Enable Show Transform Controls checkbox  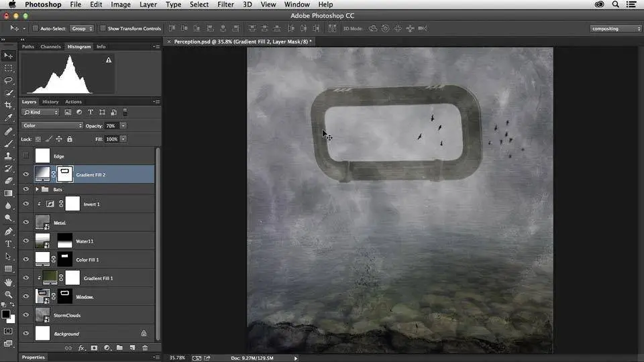(103, 29)
